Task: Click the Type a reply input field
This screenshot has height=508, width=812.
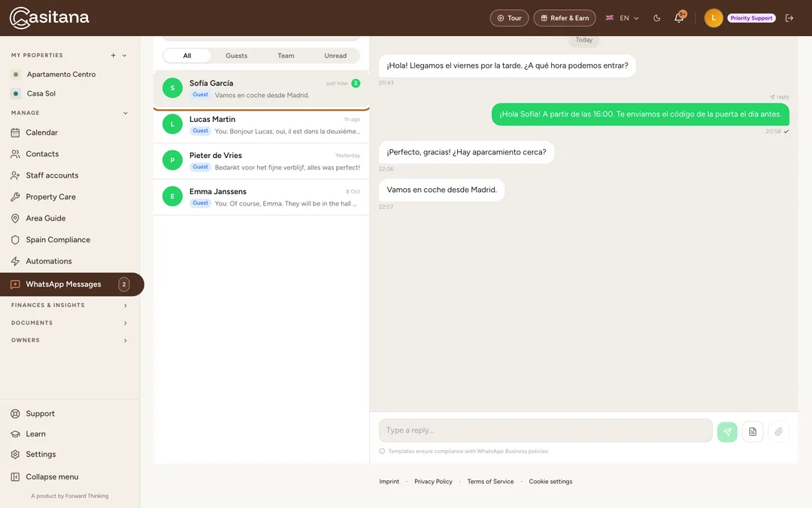Action: click(x=545, y=430)
